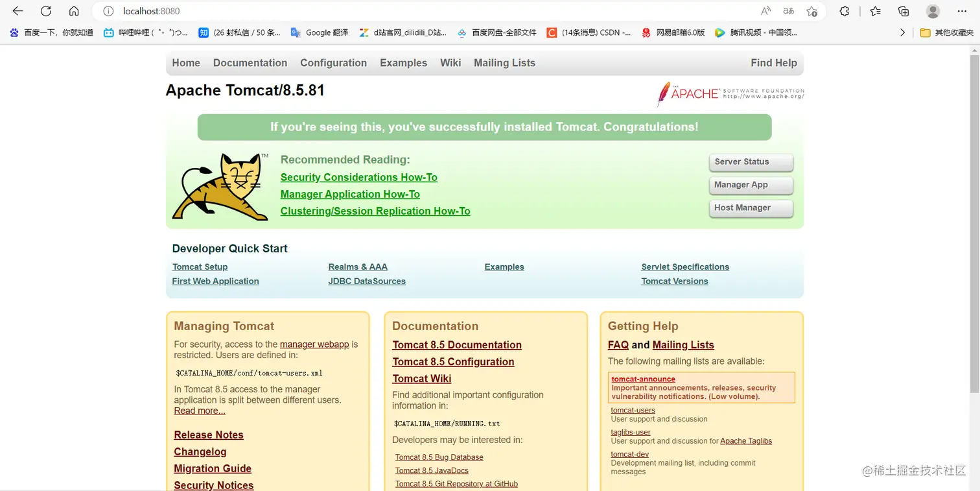Open the tomcat-announce mailing list link
Viewport: 980px width, 491px height.
(643, 379)
